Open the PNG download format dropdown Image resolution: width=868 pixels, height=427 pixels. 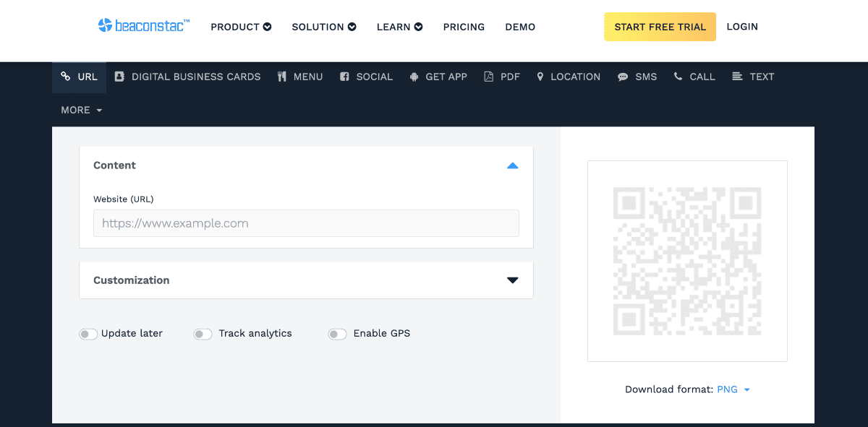(733, 389)
